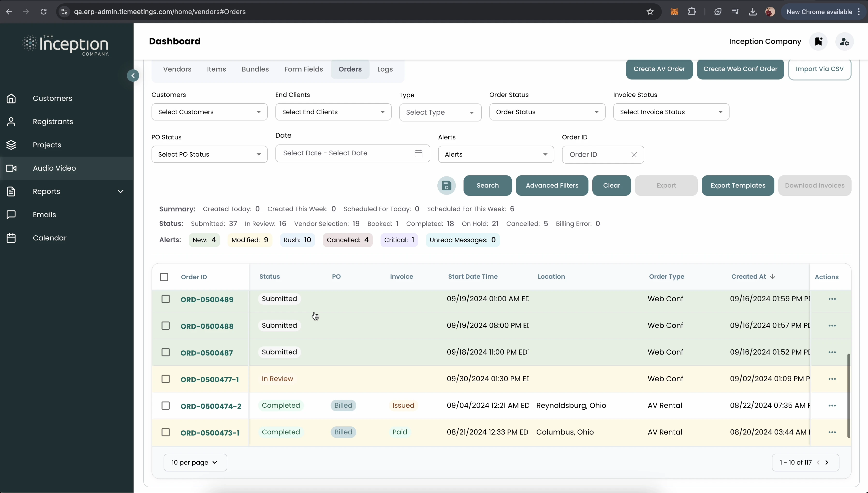Open the Select End Clients dropdown
Screen dimensions: 868x493
click(x=334, y=112)
